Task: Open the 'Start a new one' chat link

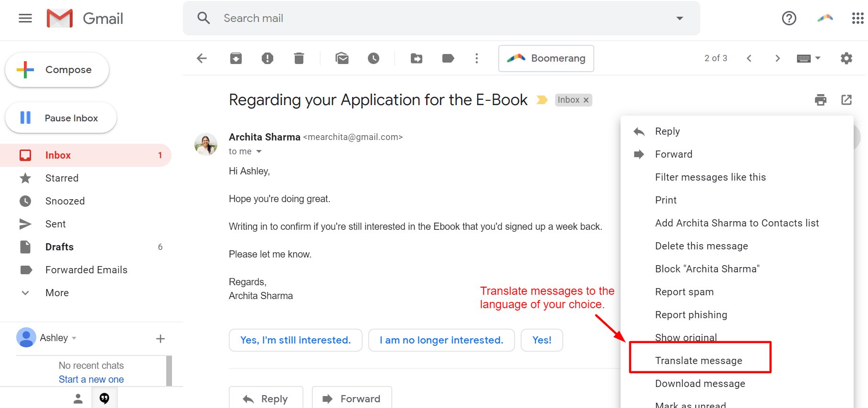Action: click(x=91, y=379)
